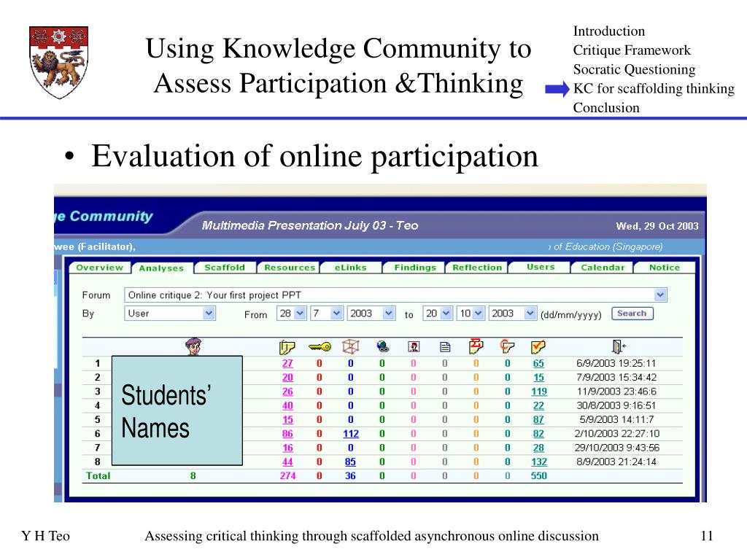Go to the Resources tab
Image resolution: width=747 pixels, height=560 pixels.
pyautogui.click(x=290, y=268)
